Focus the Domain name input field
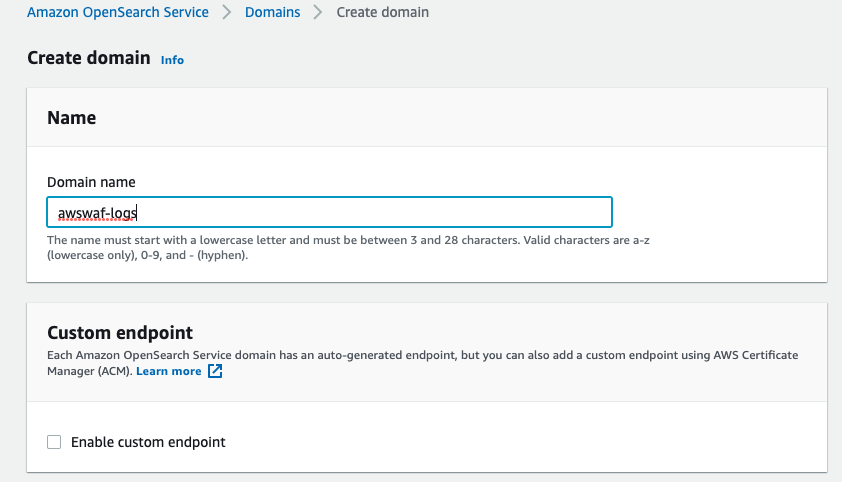Screen dimensions: 842x482 click(x=329, y=212)
